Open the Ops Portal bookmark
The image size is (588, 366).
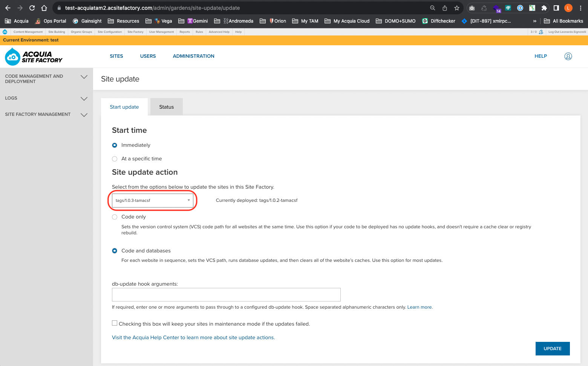51,21
